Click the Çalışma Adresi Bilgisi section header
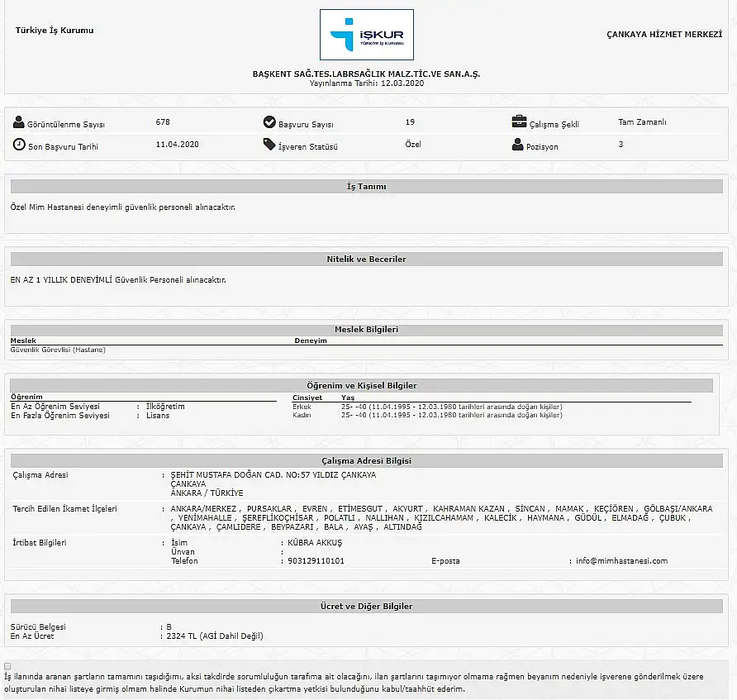 [x=367, y=460]
